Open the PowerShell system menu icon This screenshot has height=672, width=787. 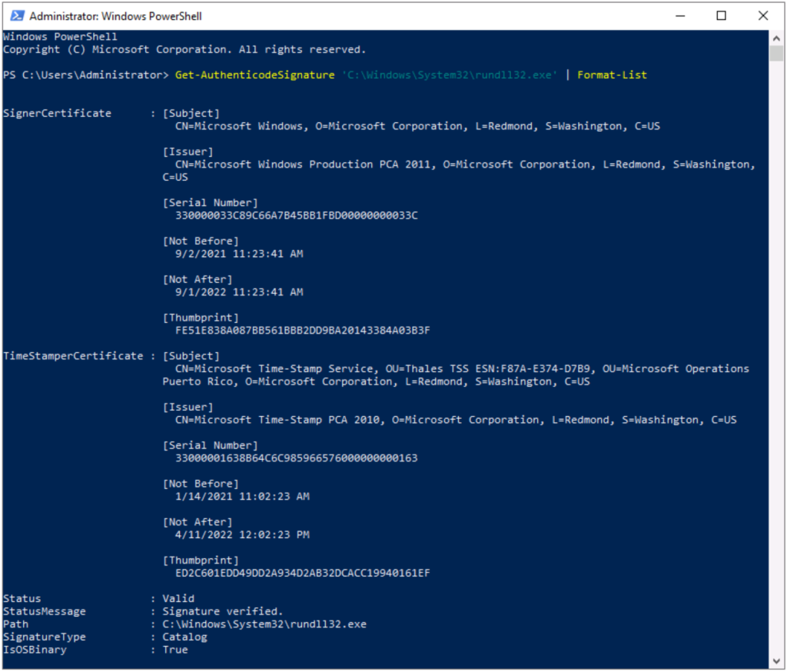click(16, 15)
